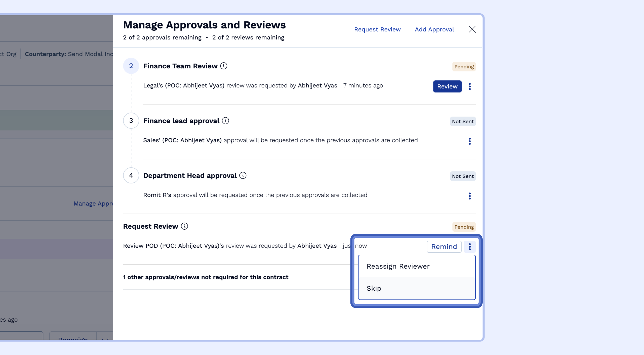The width and height of the screenshot is (644, 355).
Task: Click info icon next to Finance Team Review
Action: [224, 66]
